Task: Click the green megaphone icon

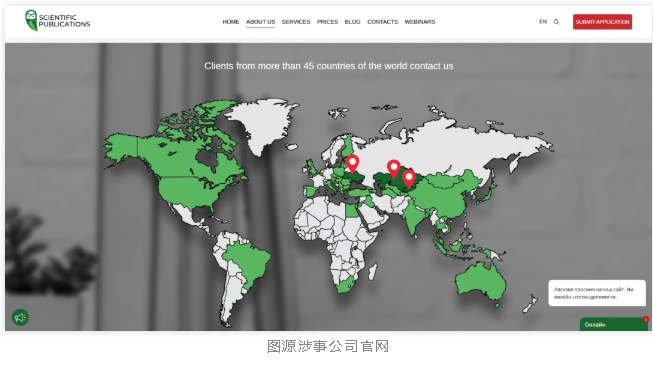Action: (20, 318)
